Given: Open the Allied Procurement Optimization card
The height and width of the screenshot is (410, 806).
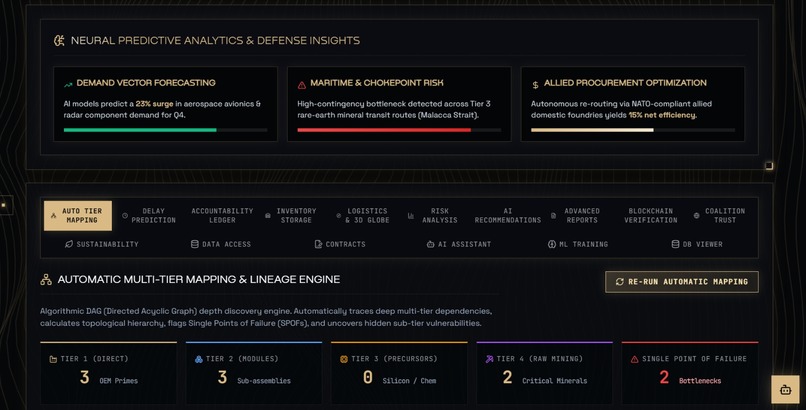Looking at the screenshot, I should [633, 104].
